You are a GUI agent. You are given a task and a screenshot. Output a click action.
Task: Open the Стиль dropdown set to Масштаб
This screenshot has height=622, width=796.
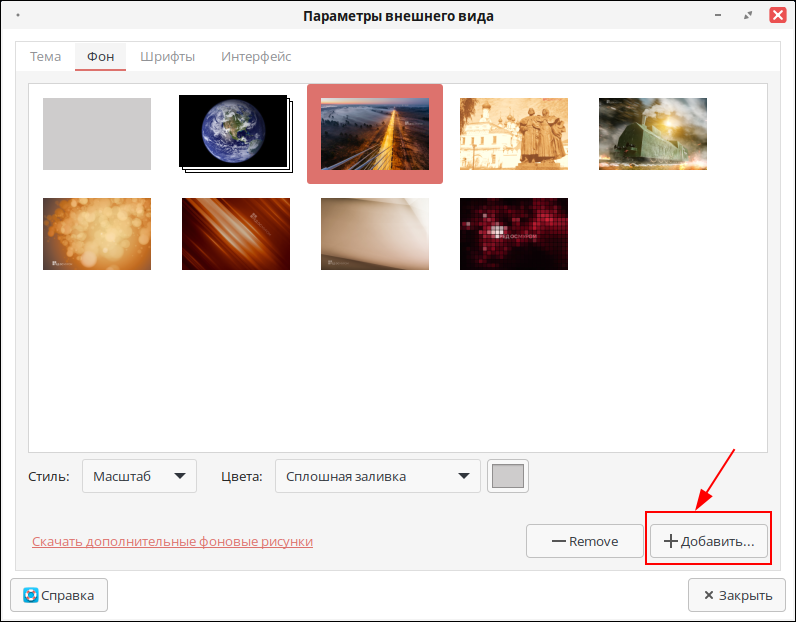click(x=139, y=477)
